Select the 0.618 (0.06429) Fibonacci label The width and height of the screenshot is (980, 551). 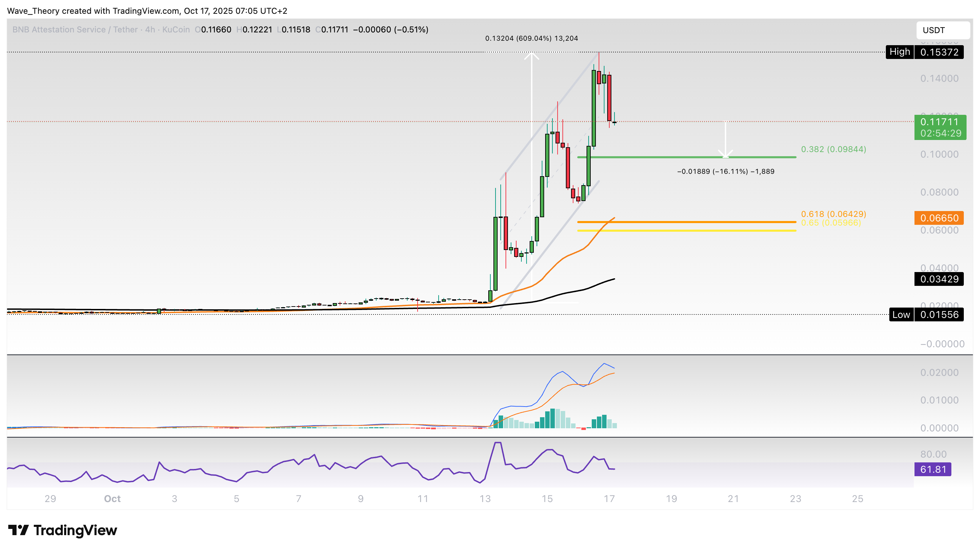pyautogui.click(x=833, y=214)
